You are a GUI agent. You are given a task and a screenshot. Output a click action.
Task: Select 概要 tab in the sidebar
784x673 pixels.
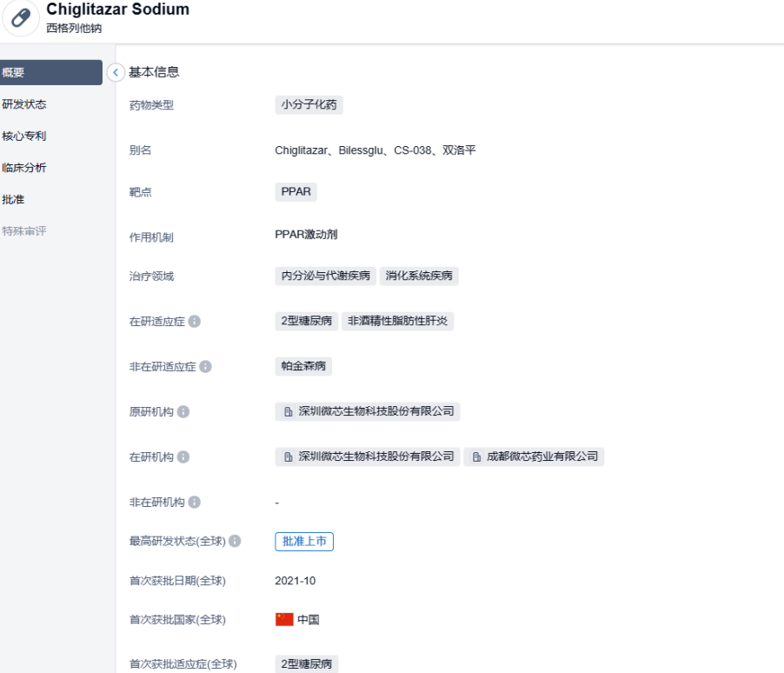click(50, 73)
